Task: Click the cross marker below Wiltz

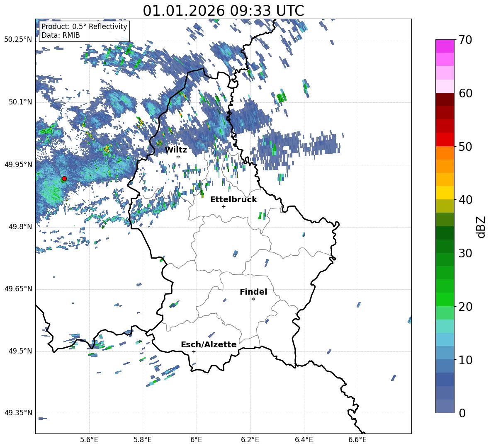Action: pyautogui.click(x=178, y=157)
